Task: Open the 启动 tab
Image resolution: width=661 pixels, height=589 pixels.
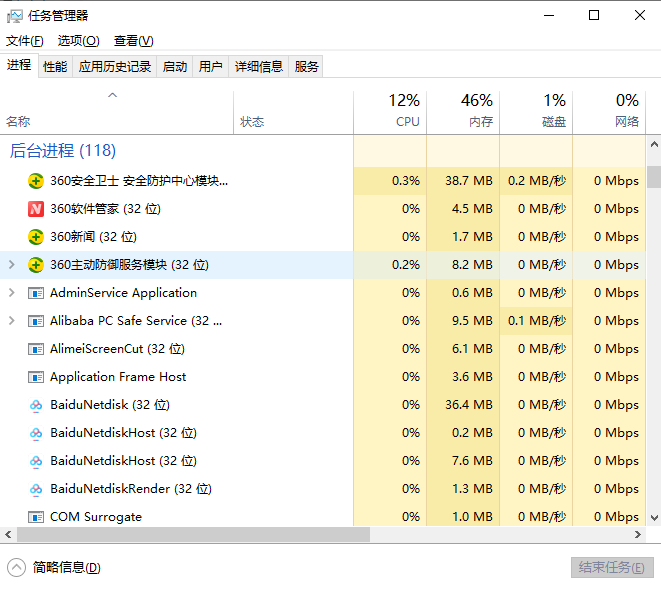Action: [x=175, y=66]
